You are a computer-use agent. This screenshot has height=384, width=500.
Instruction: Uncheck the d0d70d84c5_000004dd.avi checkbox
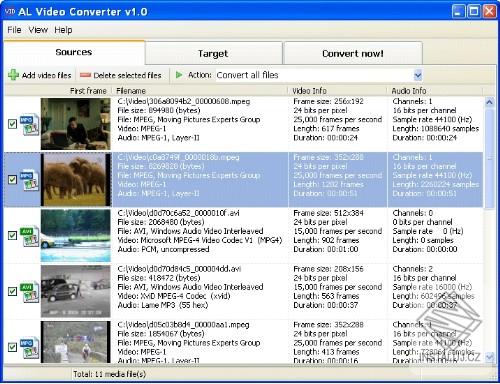[12, 292]
